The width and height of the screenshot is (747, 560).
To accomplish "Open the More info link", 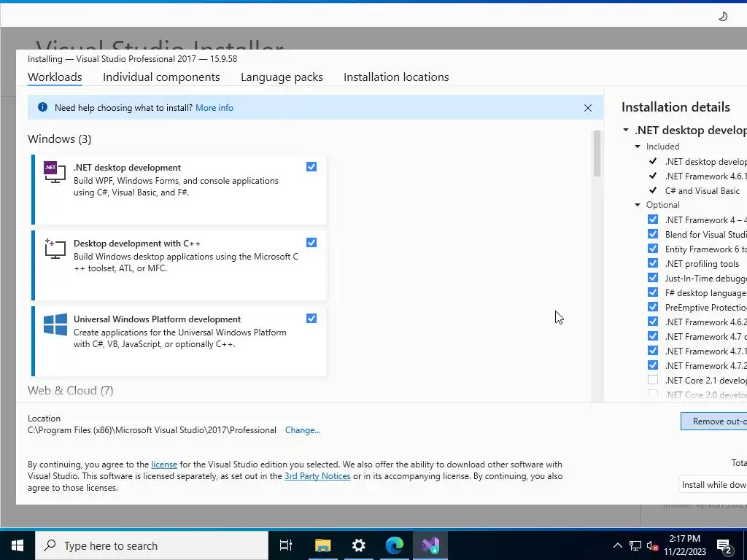I will click(214, 108).
